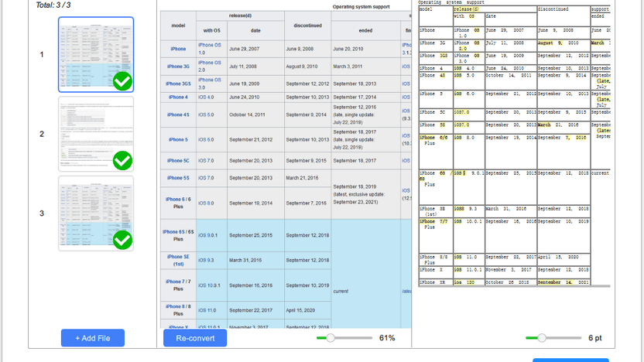The image size is (644, 362).
Task: Click the iOS 5.0 link
Action: pos(206,115)
